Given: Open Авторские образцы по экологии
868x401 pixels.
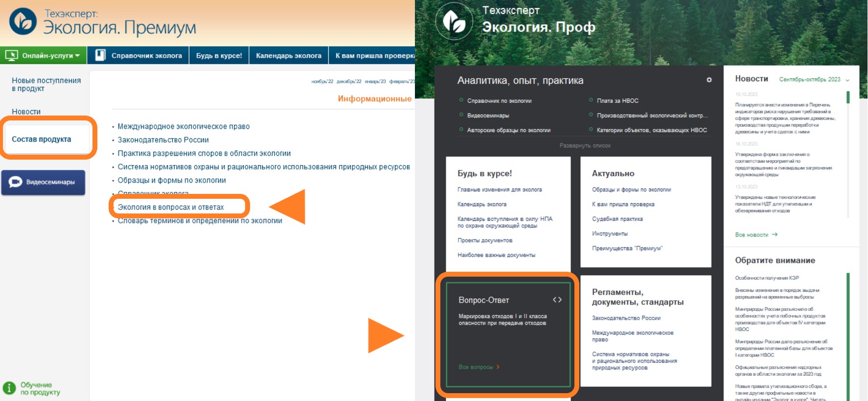Looking at the screenshot, I should (509, 130).
